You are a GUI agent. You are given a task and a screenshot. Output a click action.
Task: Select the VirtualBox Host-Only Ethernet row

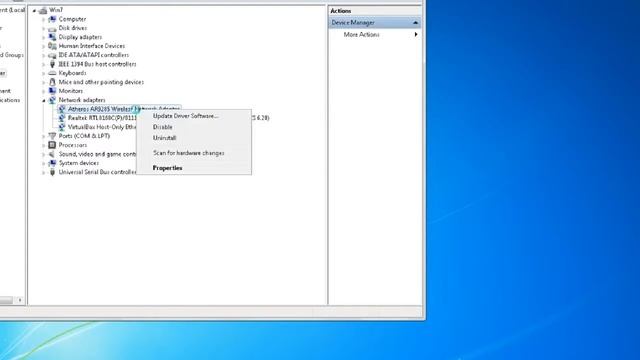click(102, 127)
